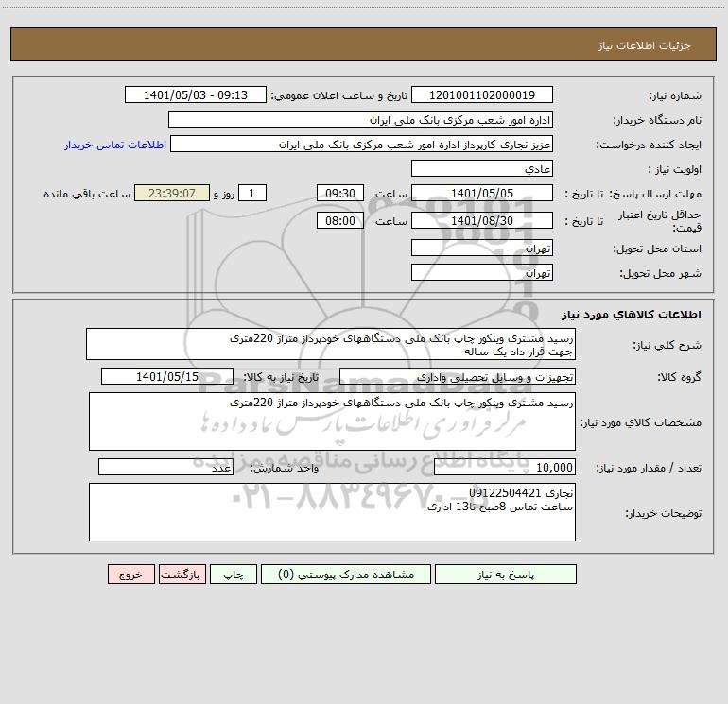The width and height of the screenshot is (728, 704).
Task: Click the خروج exit button
Action: pyautogui.click(x=130, y=574)
